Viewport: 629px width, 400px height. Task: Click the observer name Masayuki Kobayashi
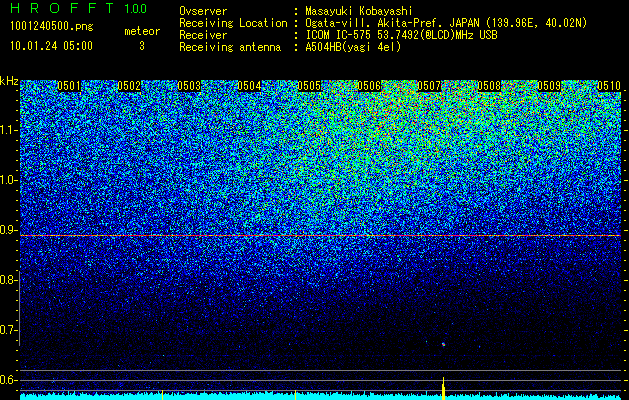click(x=359, y=12)
